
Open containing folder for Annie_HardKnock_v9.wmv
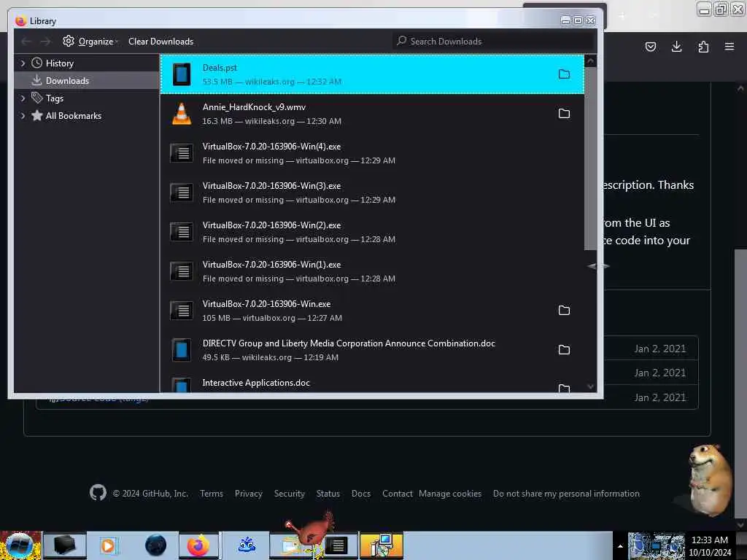[x=564, y=114]
